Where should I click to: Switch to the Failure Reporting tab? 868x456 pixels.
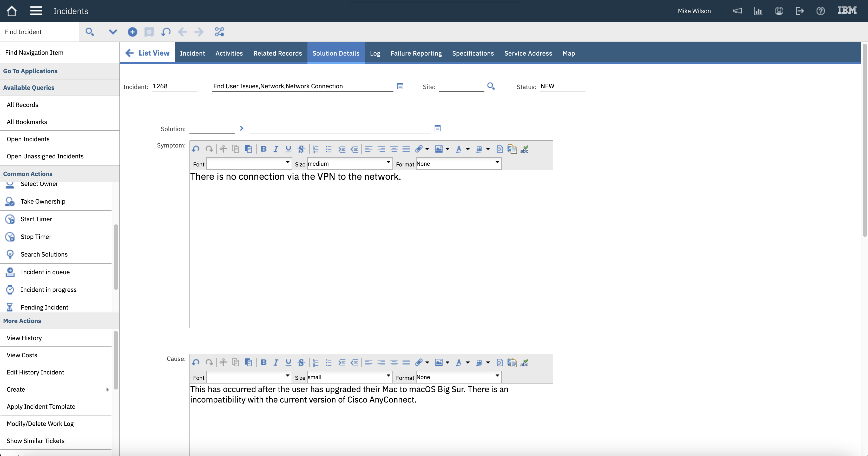coord(416,53)
